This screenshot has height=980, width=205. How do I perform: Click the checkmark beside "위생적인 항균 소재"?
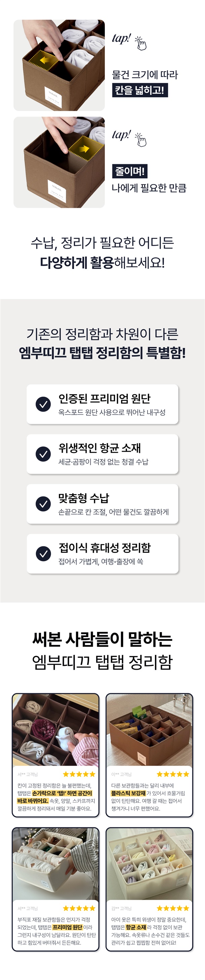tap(43, 454)
